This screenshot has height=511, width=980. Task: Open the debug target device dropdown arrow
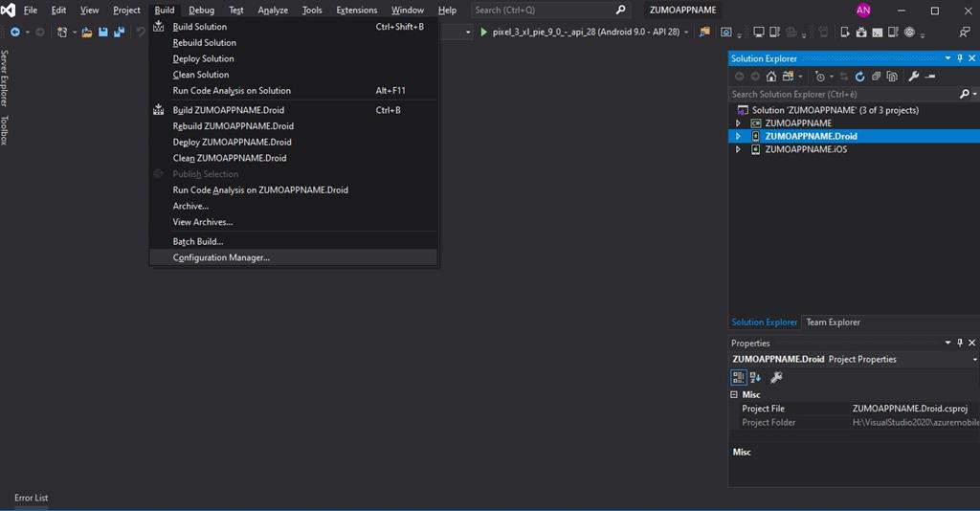click(686, 32)
